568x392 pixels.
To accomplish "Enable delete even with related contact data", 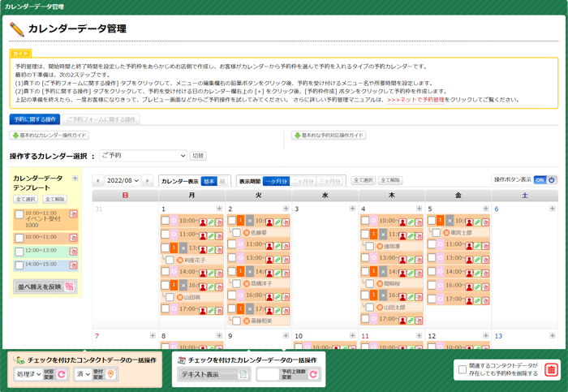I will [x=463, y=369].
